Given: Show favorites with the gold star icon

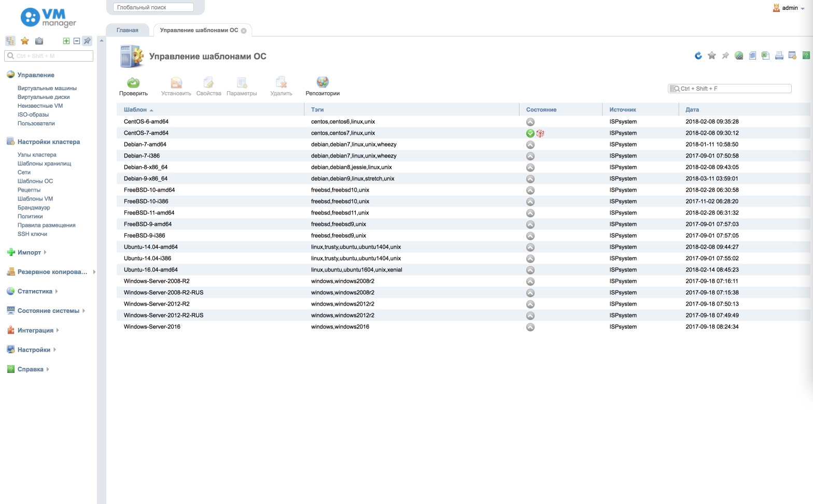Looking at the screenshot, I should 24,41.
